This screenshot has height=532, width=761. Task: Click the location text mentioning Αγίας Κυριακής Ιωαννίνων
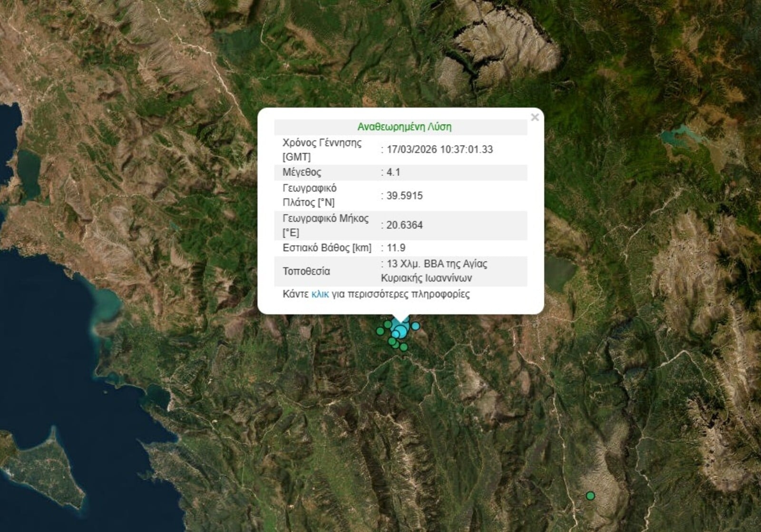point(434,271)
